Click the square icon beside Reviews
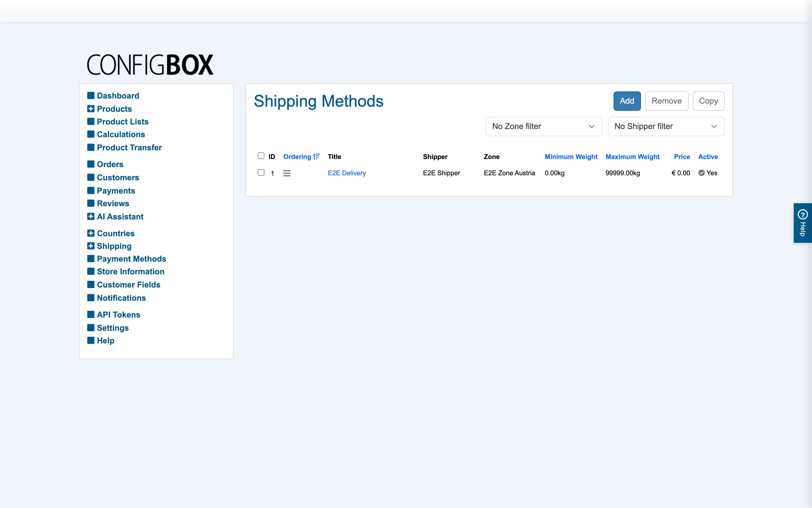 (x=91, y=203)
